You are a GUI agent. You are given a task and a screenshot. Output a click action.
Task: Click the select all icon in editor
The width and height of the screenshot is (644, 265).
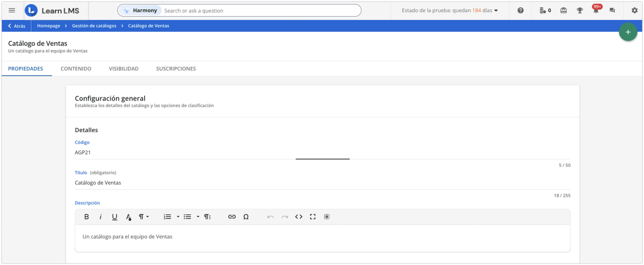tap(326, 217)
